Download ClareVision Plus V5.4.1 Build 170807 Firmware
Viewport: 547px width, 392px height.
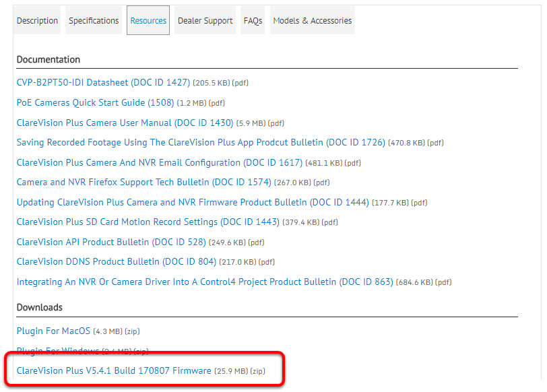coord(114,370)
